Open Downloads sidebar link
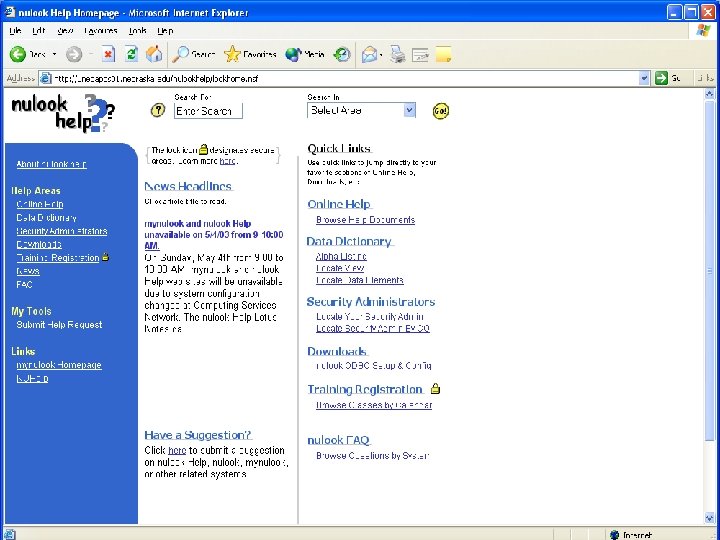Image resolution: width=720 pixels, height=540 pixels. pyautogui.click(x=39, y=244)
